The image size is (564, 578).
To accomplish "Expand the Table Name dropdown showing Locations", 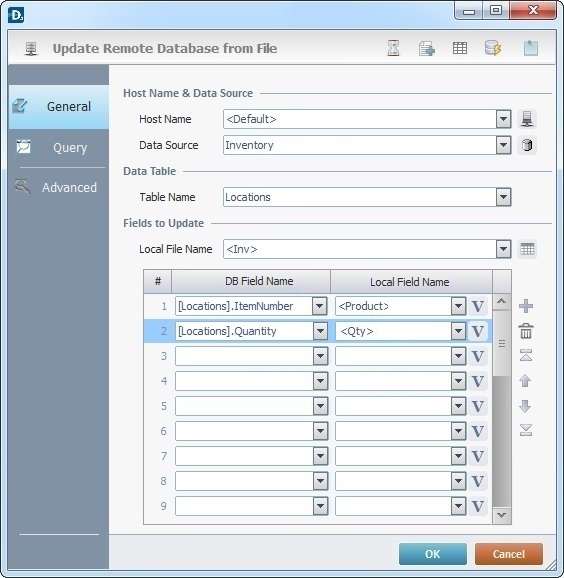I will pyautogui.click(x=503, y=197).
